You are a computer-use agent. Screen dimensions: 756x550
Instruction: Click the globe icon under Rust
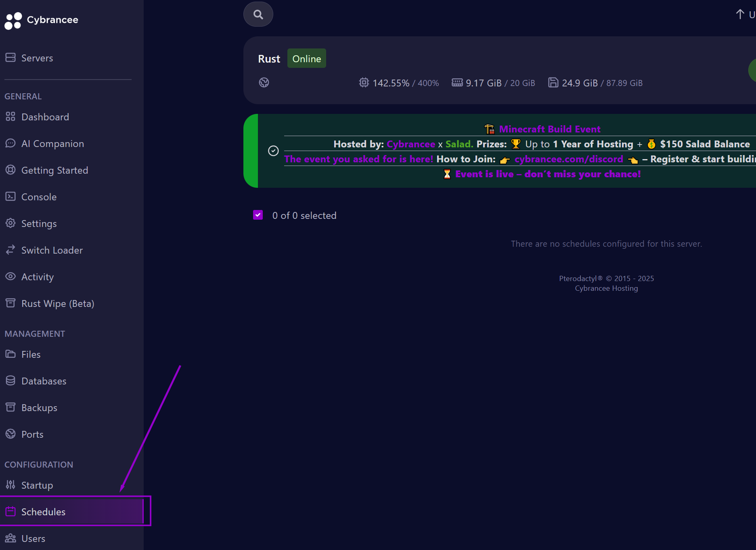(x=264, y=82)
